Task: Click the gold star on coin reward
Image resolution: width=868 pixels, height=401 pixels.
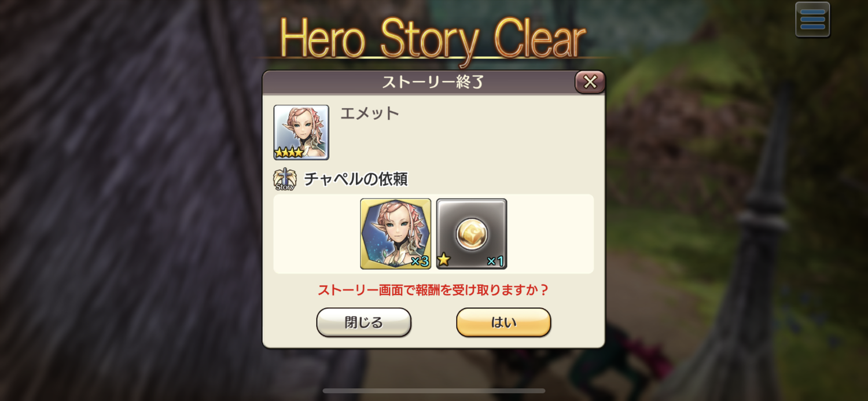Action: (x=444, y=260)
